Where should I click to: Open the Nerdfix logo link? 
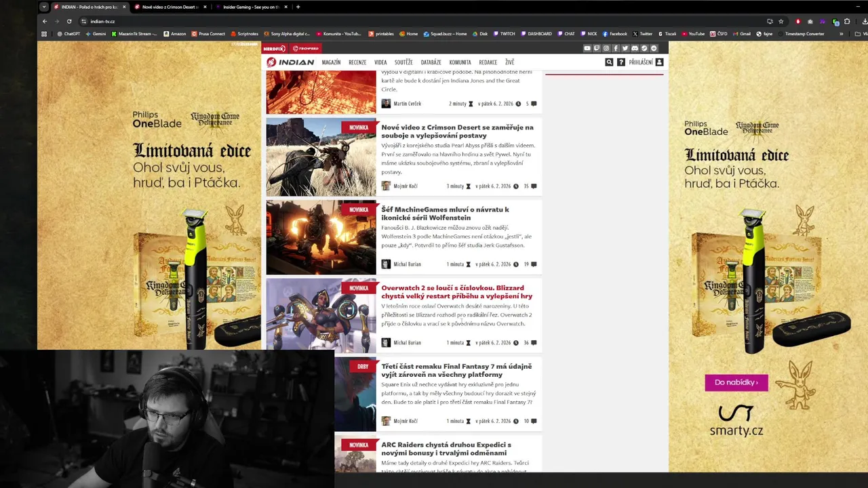[275, 48]
